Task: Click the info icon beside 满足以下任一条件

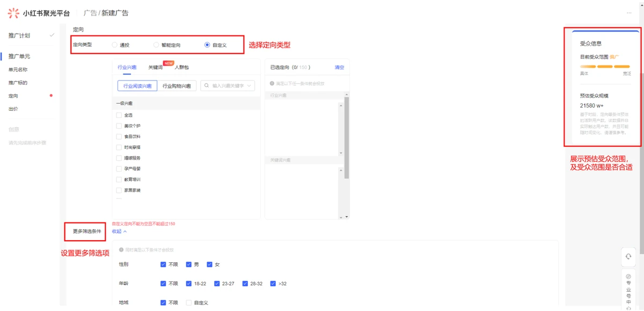Action: coord(273,84)
